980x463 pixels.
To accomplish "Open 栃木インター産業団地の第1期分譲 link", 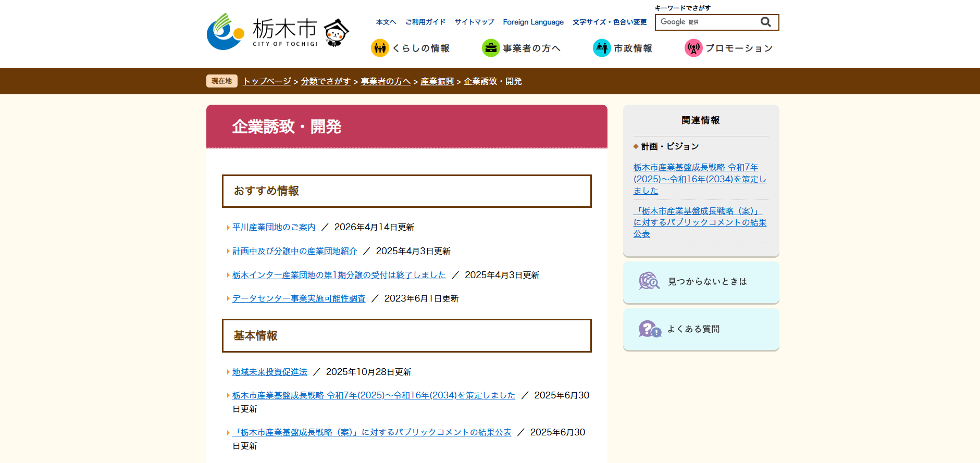I will point(339,275).
